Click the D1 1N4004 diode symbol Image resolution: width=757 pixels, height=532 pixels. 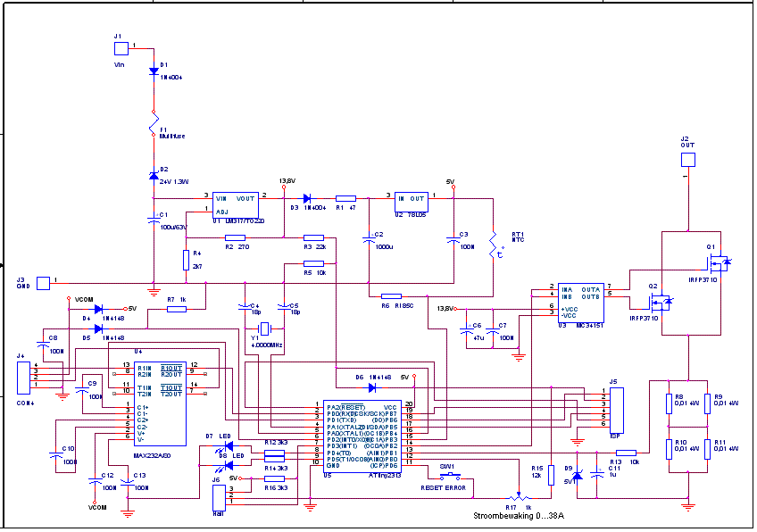tap(154, 71)
